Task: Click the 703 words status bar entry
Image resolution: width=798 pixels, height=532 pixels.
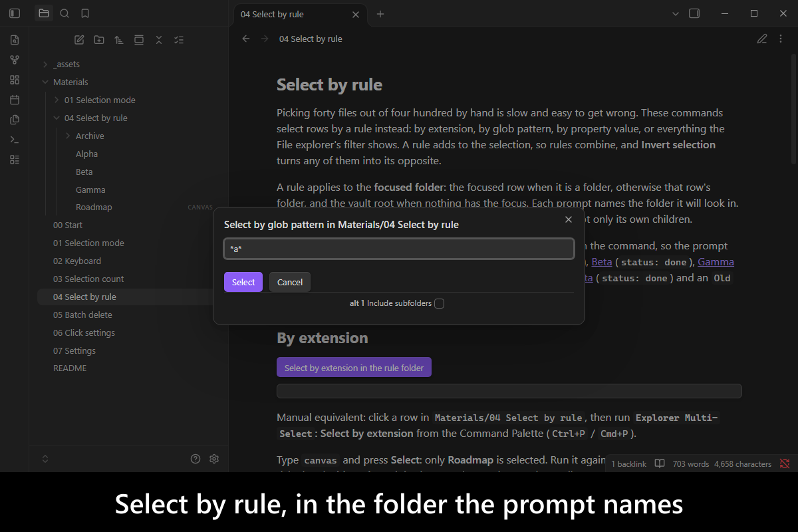Action: (691, 464)
